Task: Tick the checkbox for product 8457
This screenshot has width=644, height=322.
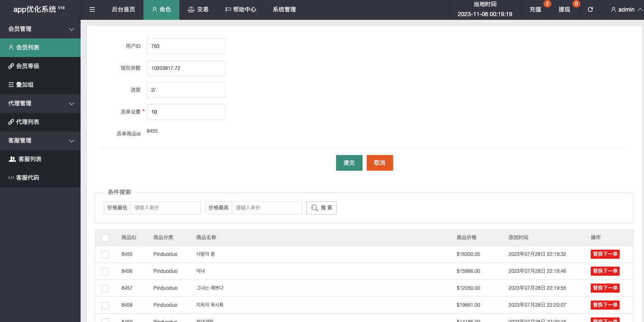Action: click(105, 288)
